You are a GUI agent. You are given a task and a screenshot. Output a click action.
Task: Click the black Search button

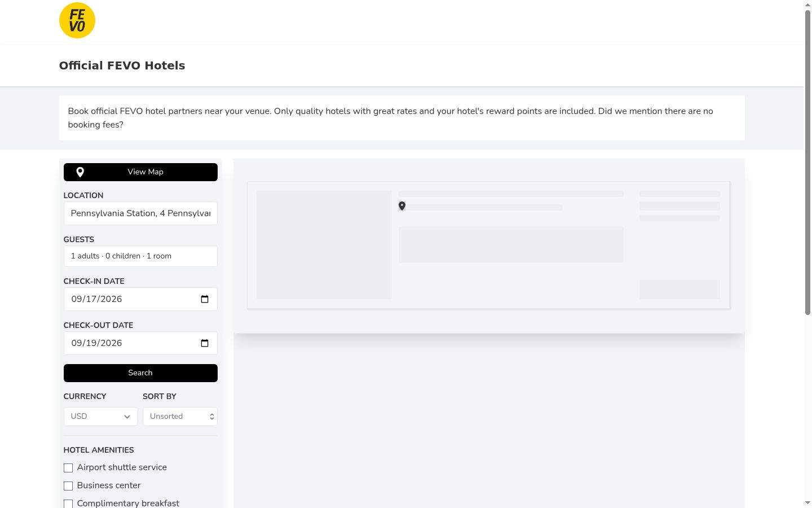(140, 373)
